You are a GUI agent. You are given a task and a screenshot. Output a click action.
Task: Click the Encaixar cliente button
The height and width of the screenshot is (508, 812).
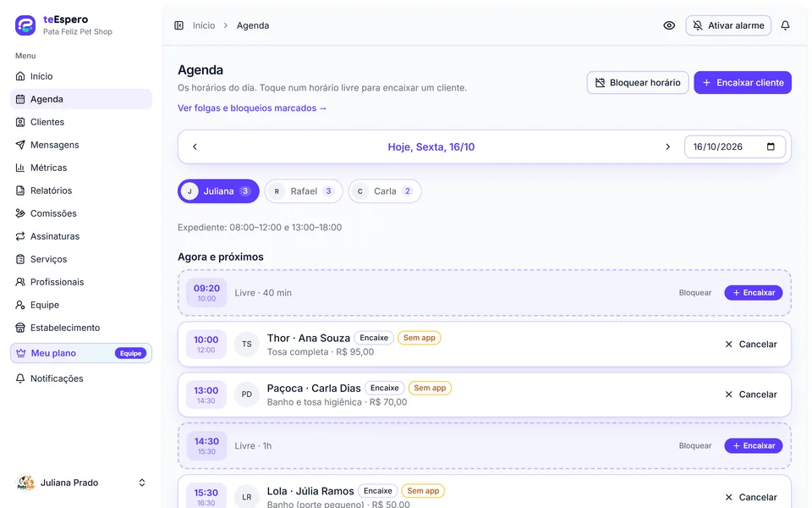(742, 82)
